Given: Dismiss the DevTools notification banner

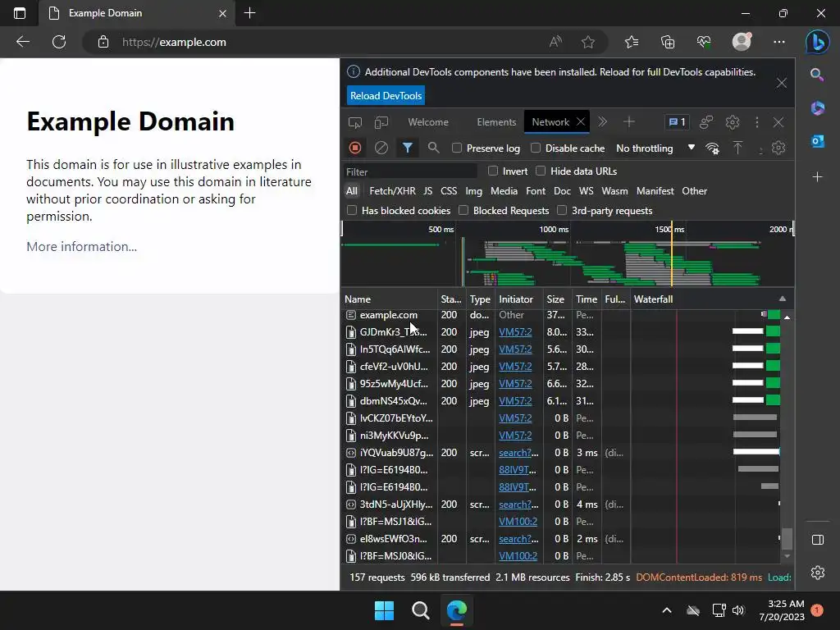Looking at the screenshot, I should tap(782, 83).
